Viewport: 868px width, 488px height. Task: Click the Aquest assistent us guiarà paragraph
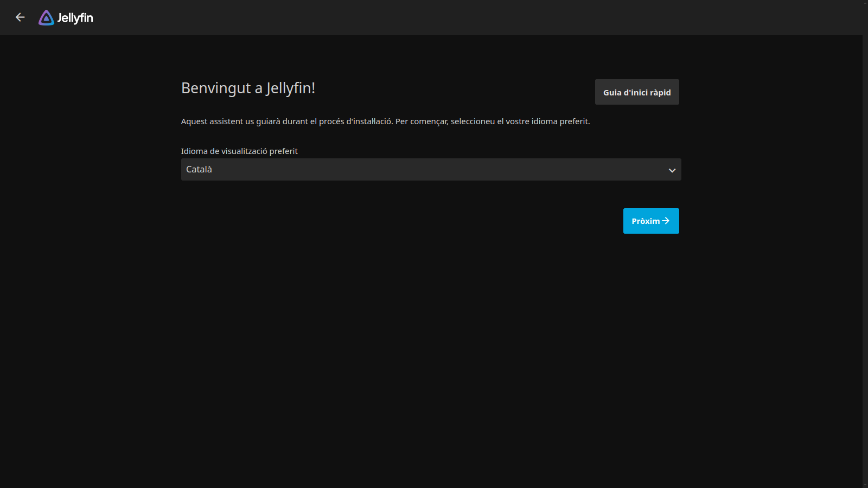[385, 121]
